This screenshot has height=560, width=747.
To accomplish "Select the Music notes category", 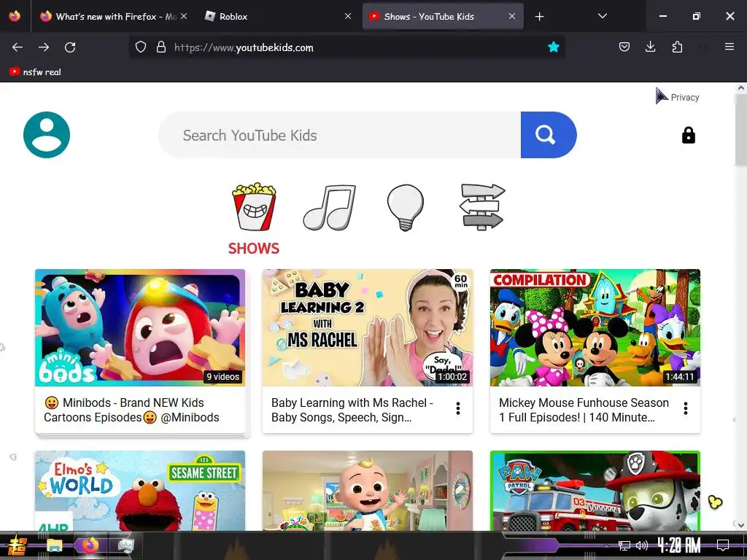I will pos(330,207).
